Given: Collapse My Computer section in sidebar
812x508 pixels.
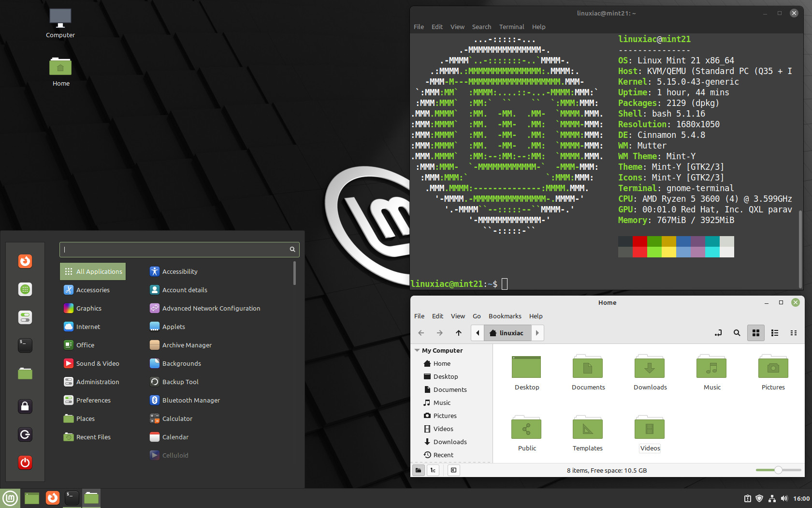Looking at the screenshot, I should [417, 350].
